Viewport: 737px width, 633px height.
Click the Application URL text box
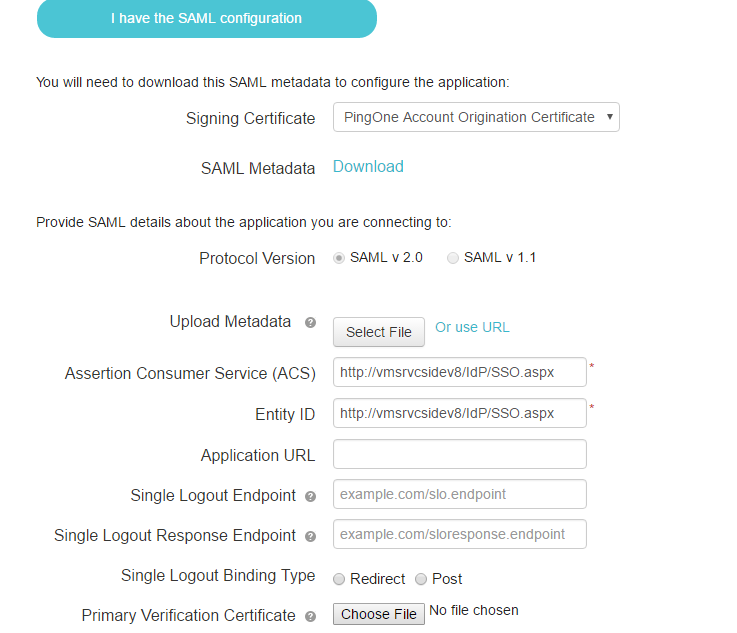(x=460, y=454)
